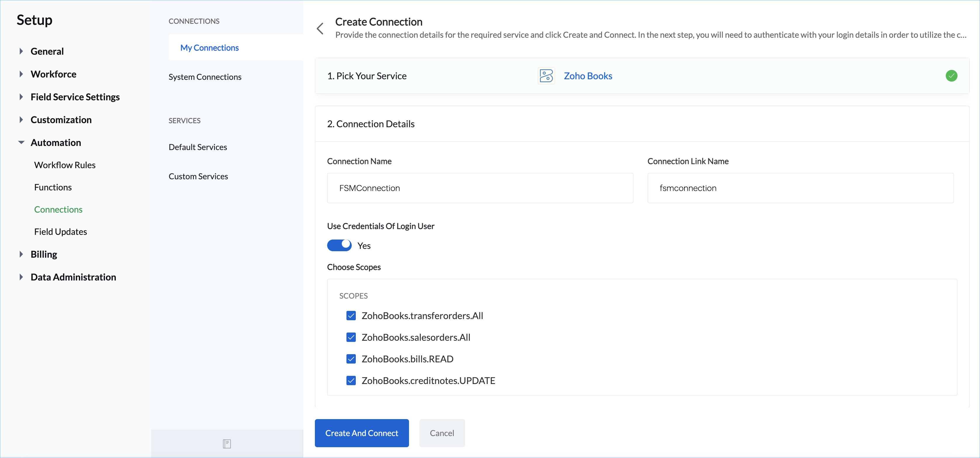Viewport: 980px width, 458px height.
Task: Expand the General settings section
Action: pyautogui.click(x=21, y=51)
